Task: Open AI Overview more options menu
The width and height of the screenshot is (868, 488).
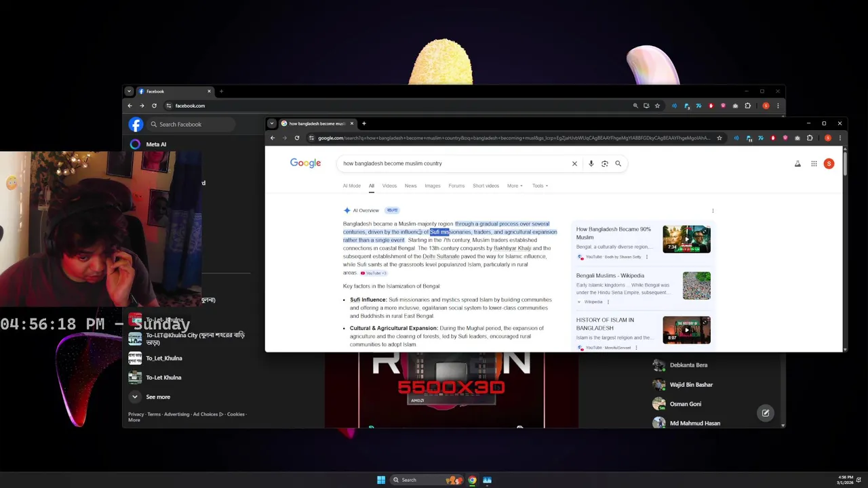Action: point(713,211)
